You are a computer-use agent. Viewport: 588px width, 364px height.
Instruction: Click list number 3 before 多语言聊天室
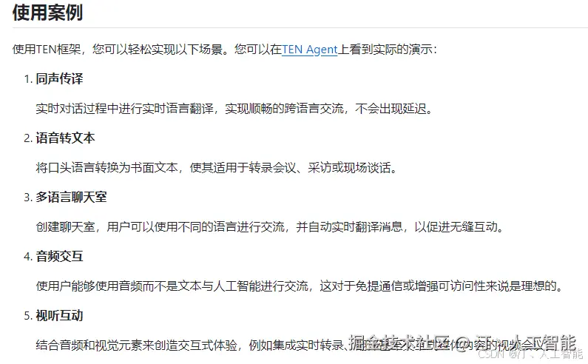(x=28, y=198)
